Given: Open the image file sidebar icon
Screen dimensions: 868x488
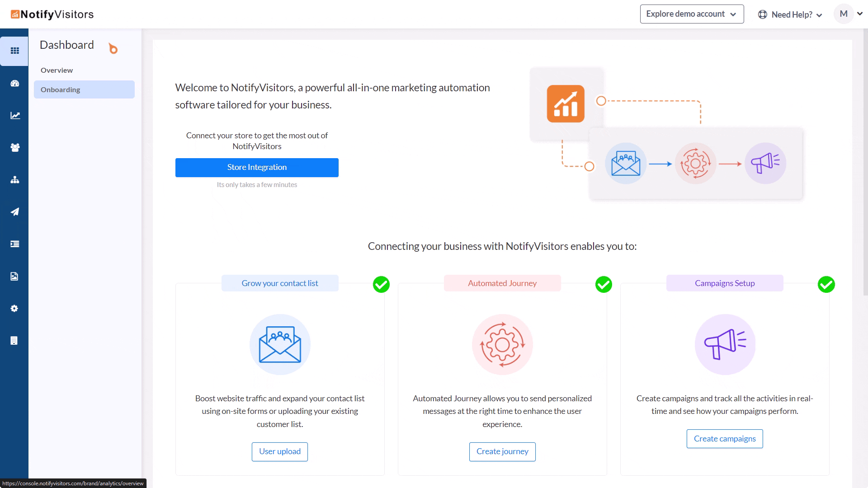Looking at the screenshot, I should [x=14, y=277].
